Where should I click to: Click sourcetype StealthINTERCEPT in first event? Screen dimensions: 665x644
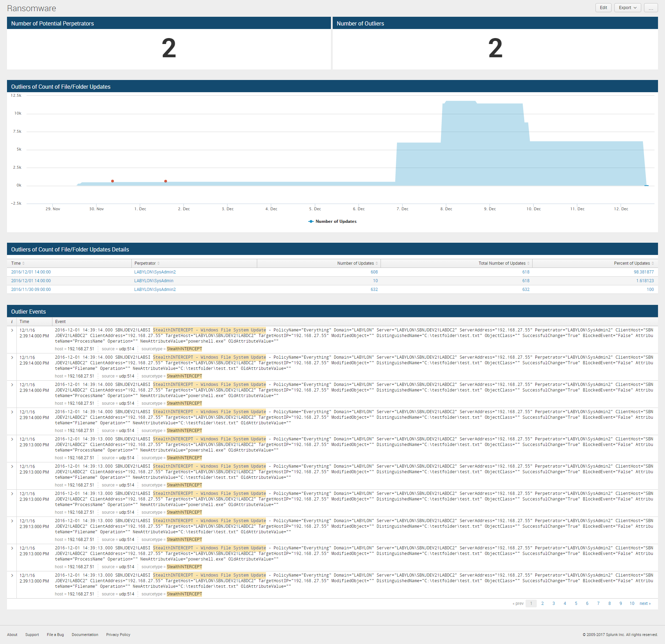point(184,349)
